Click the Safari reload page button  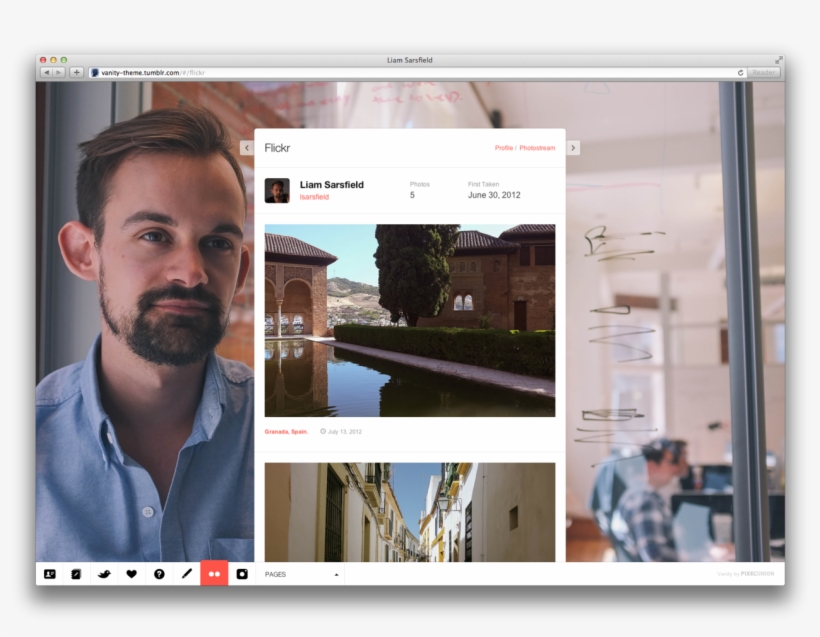tap(741, 73)
